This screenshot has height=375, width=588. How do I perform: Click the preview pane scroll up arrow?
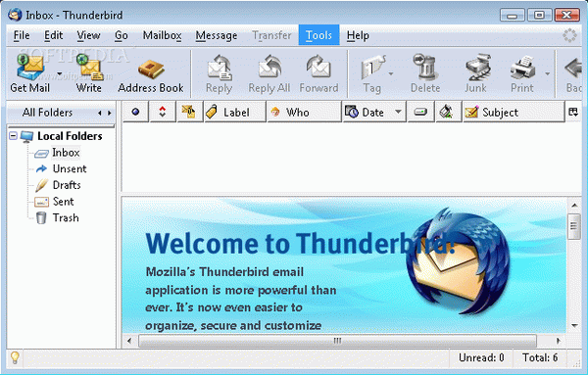[x=574, y=205]
